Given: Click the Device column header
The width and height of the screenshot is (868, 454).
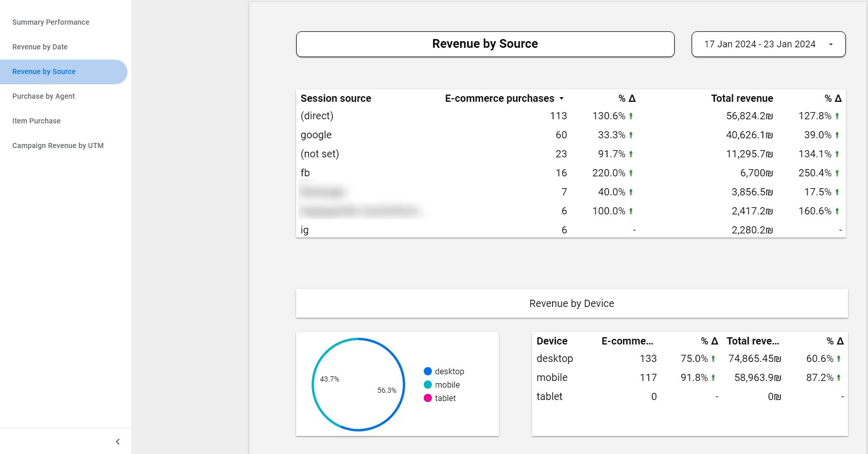Looking at the screenshot, I should click(552, 341).
